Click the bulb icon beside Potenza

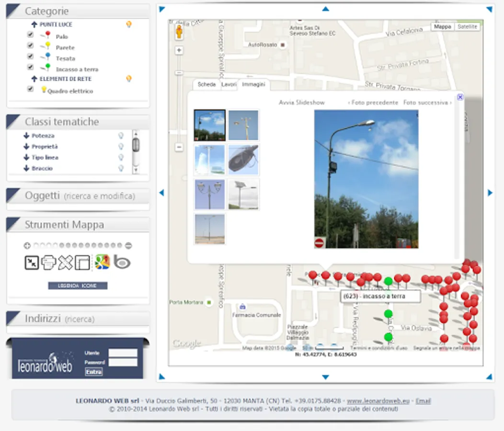121,136
